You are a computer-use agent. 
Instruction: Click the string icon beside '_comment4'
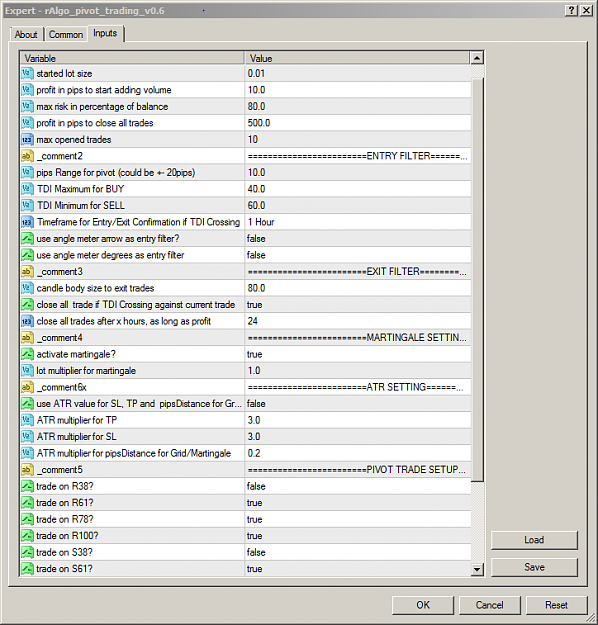pyautogui.click(x=27, y=338)
